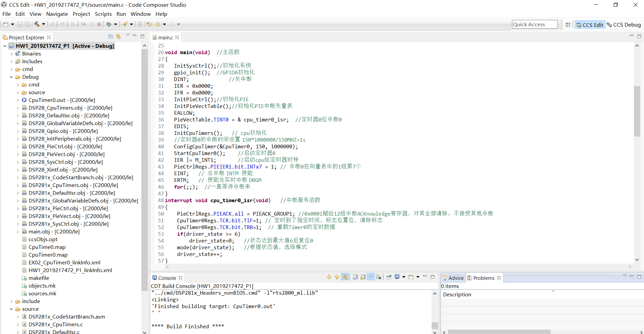Screen dimensions: 644x334
Task: Close the Console view tab
Action: click(180, 278)
